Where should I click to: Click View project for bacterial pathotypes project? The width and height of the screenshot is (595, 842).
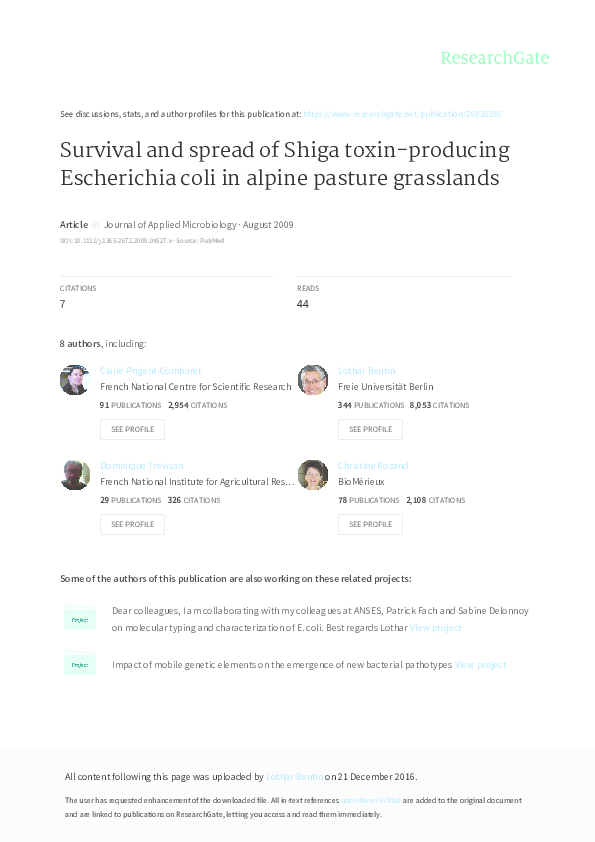click(x=481, y=663)
